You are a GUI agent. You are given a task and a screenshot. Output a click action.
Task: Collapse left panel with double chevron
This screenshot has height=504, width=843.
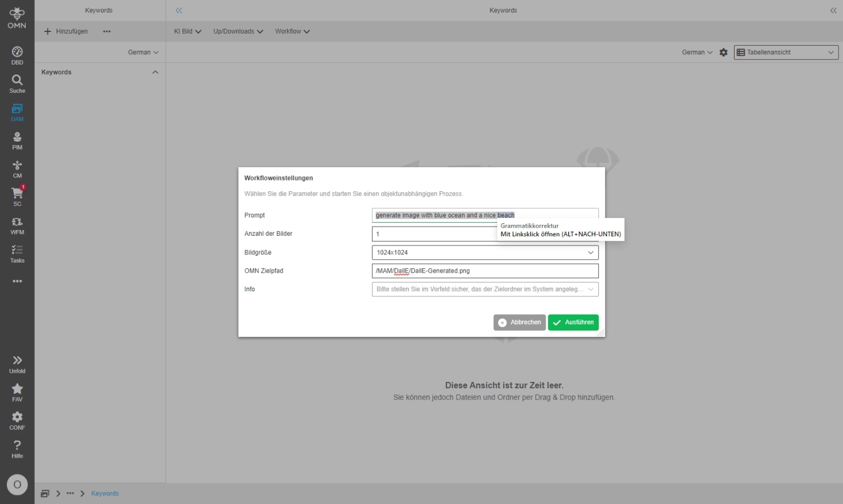coord(179,10)
